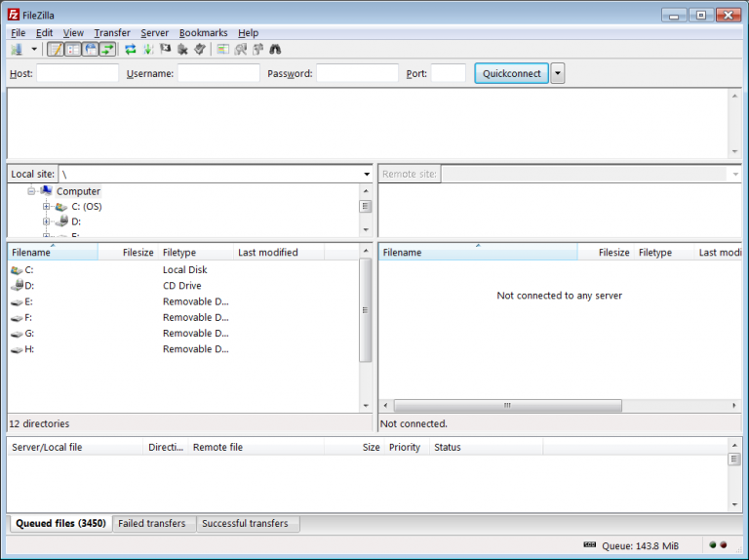
Task: Click the red activity indicator light
Action: (x=724, y=544)
